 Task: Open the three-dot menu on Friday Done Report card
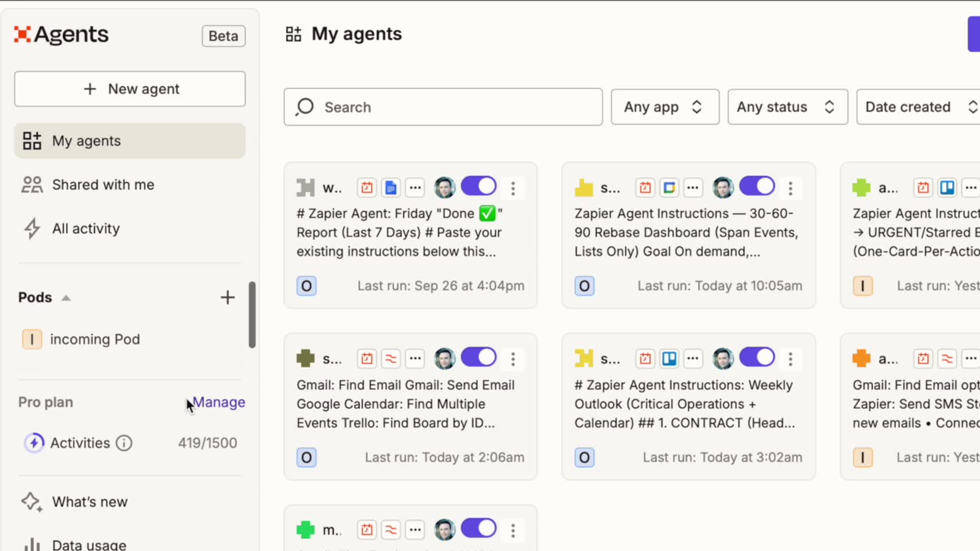click(x=513, y=188)
